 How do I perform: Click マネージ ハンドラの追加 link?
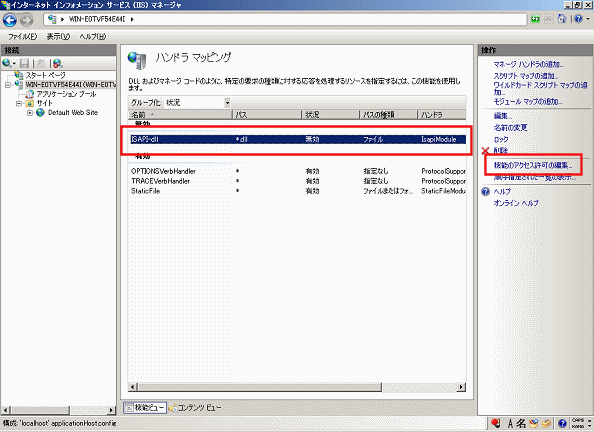[x=528, y=65]
